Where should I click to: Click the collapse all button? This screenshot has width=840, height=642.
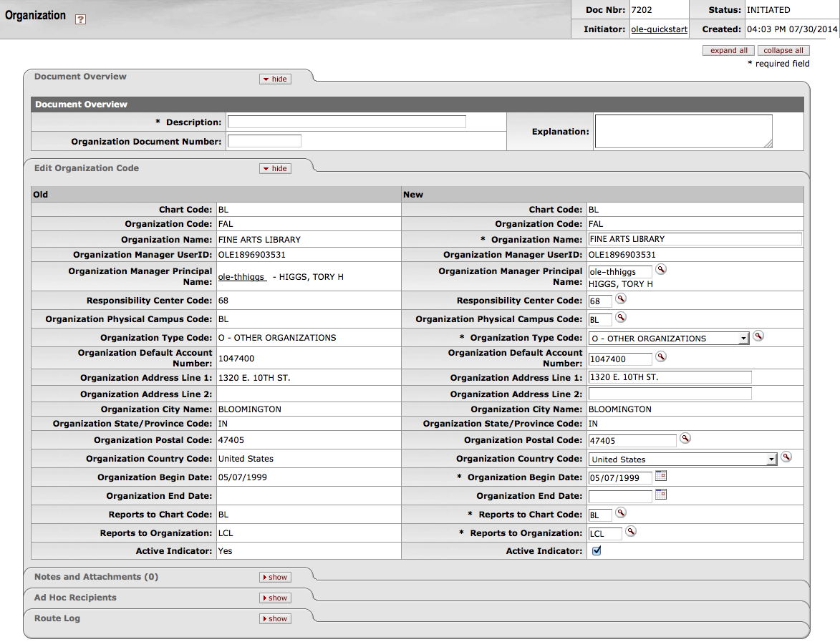[783, 51]
